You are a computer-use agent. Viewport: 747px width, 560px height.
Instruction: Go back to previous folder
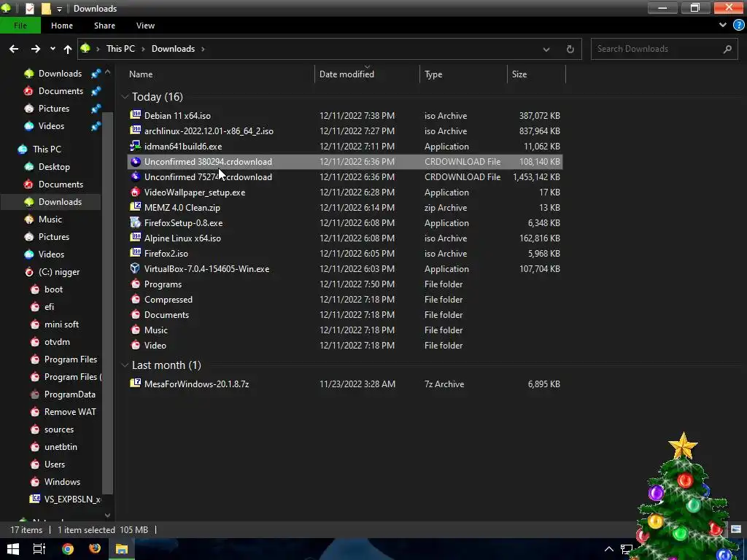(14, 49)
